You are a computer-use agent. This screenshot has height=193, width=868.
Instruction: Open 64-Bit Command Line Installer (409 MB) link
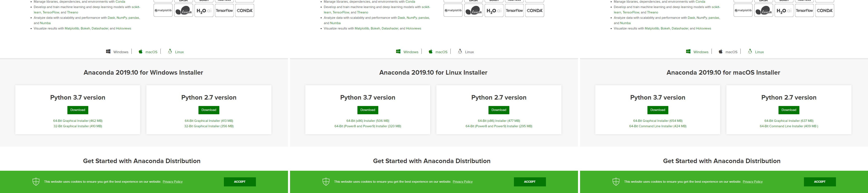tap(789, 126)
